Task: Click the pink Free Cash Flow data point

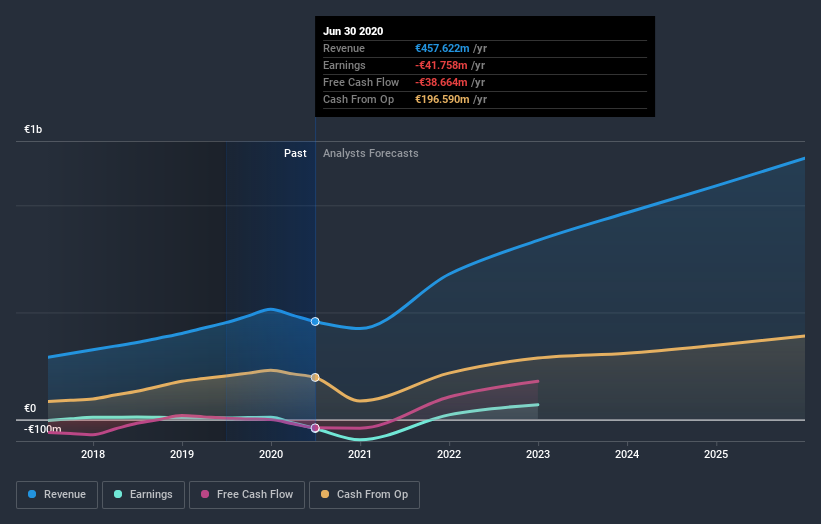Action: click(315, 428)
